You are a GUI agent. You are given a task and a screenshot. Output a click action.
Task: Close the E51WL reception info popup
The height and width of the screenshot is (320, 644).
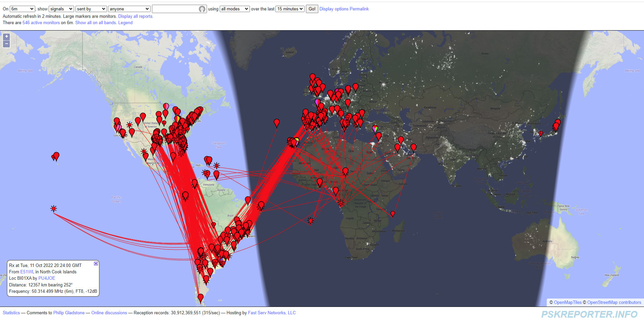(x=96, y=264)
